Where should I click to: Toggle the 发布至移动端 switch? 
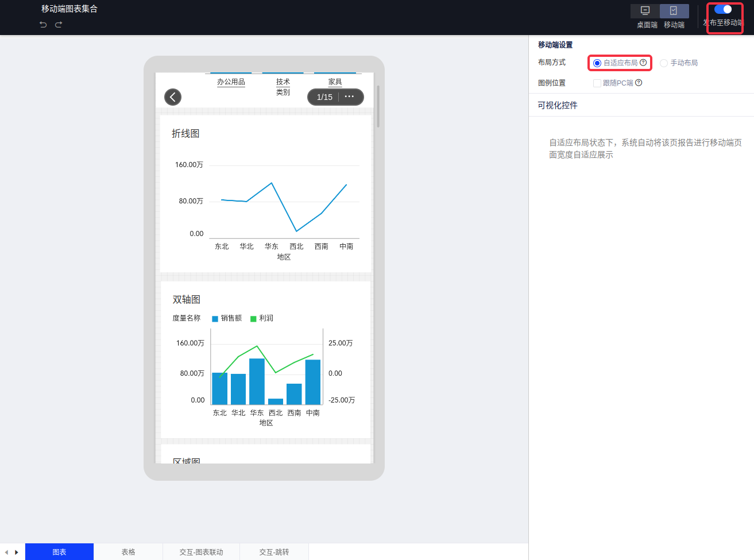pos(723,9)
